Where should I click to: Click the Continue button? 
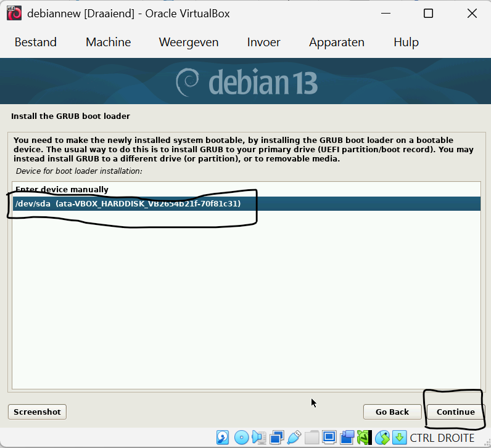456,412
